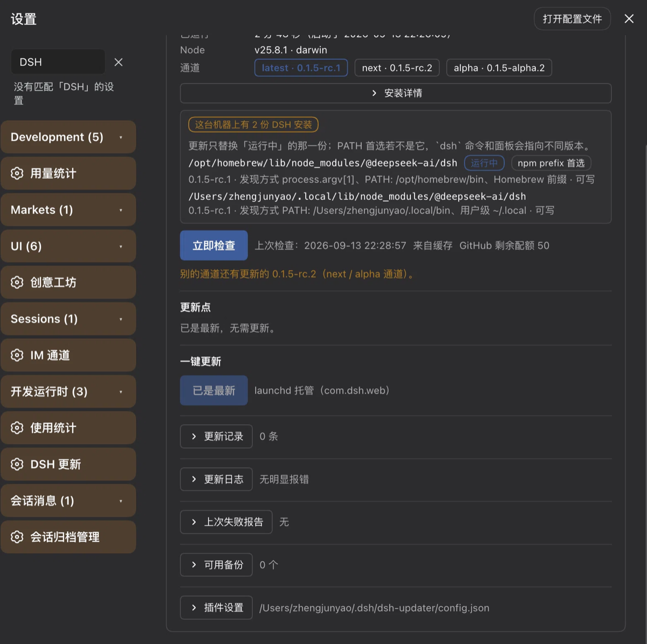Screen dimensions: 647x644
Task: Click the v25.8.1 · darwin Node value
Action: pos(291,50)
